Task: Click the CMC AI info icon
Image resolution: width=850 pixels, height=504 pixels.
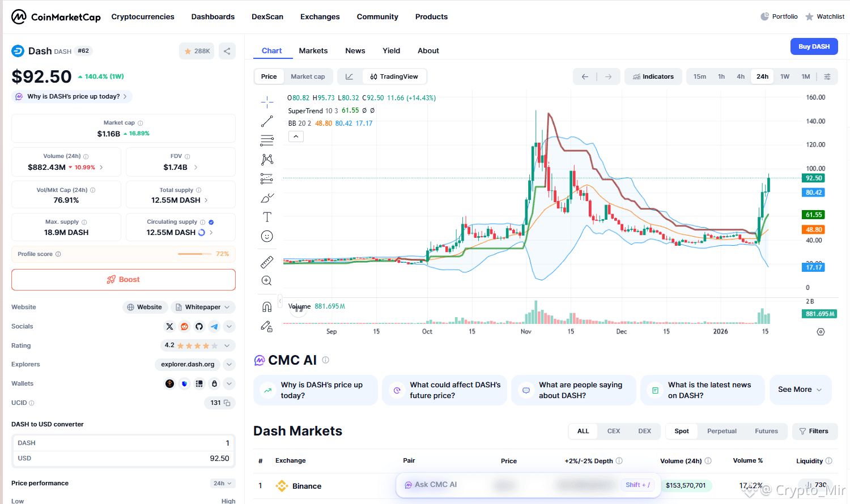Action: click(325, 360)
